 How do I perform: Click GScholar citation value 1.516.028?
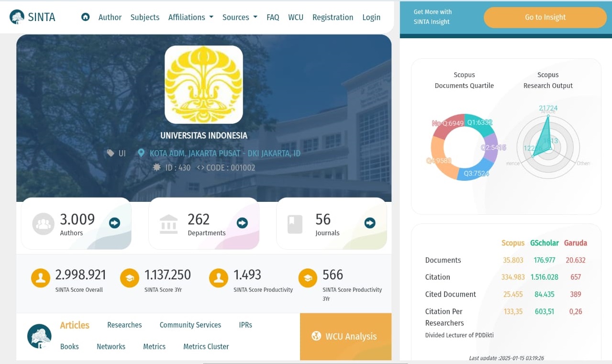pos(545,277)
